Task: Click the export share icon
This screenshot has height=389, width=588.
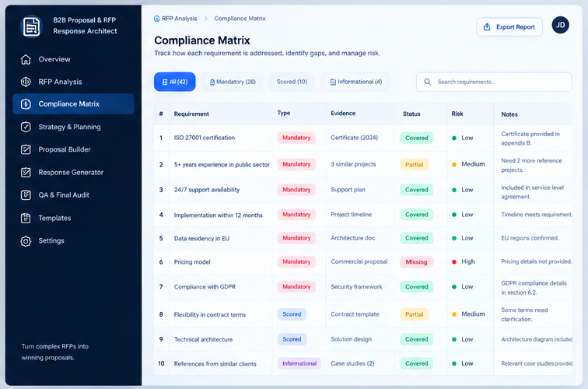Action: point(487,26)
